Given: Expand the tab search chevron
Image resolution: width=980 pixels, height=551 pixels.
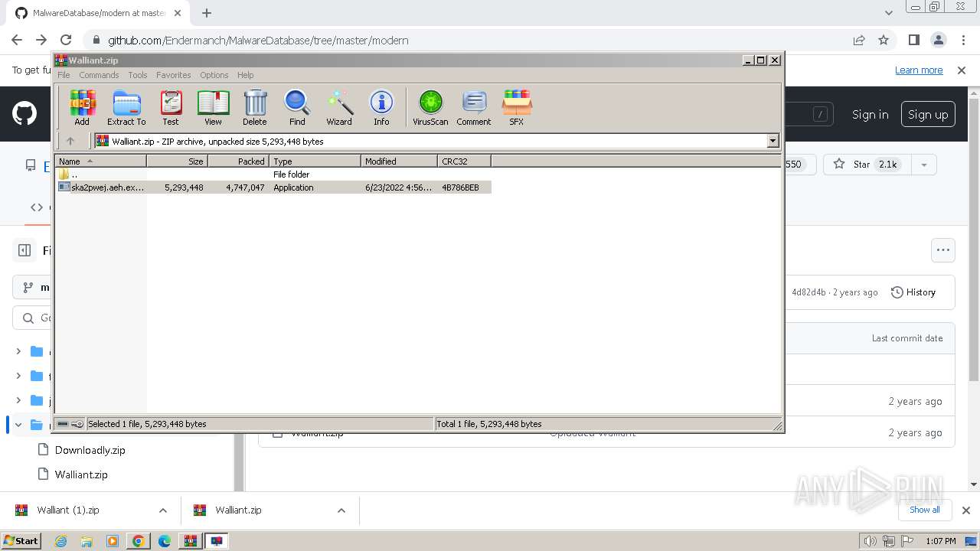Looking at the screenshot, I should tap(889, 13).
